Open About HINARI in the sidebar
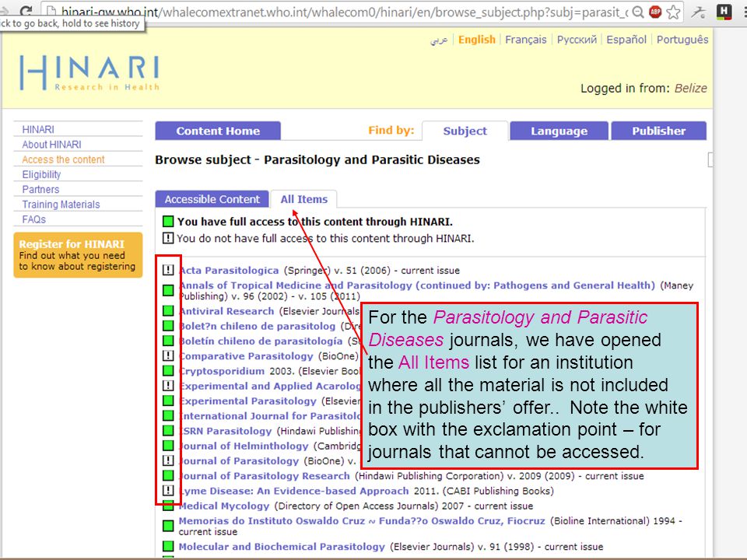This screenshot has width=747, height=560. coord(51,145)
